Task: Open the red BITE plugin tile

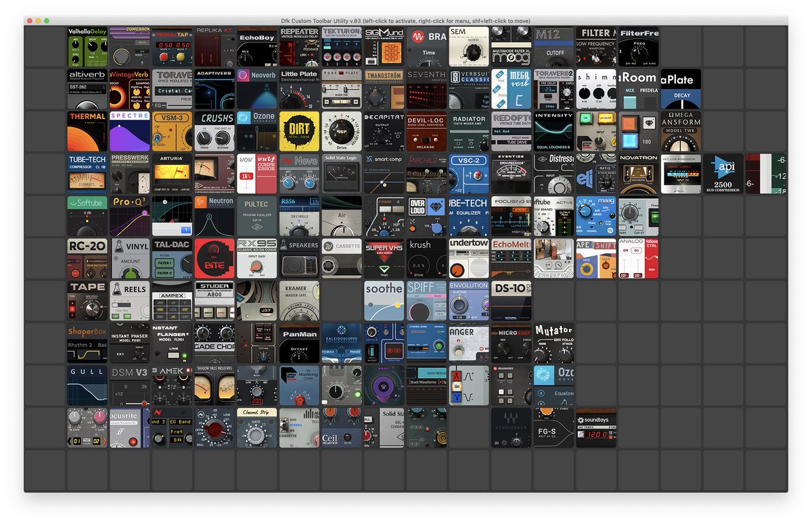Action: point(215,258)
